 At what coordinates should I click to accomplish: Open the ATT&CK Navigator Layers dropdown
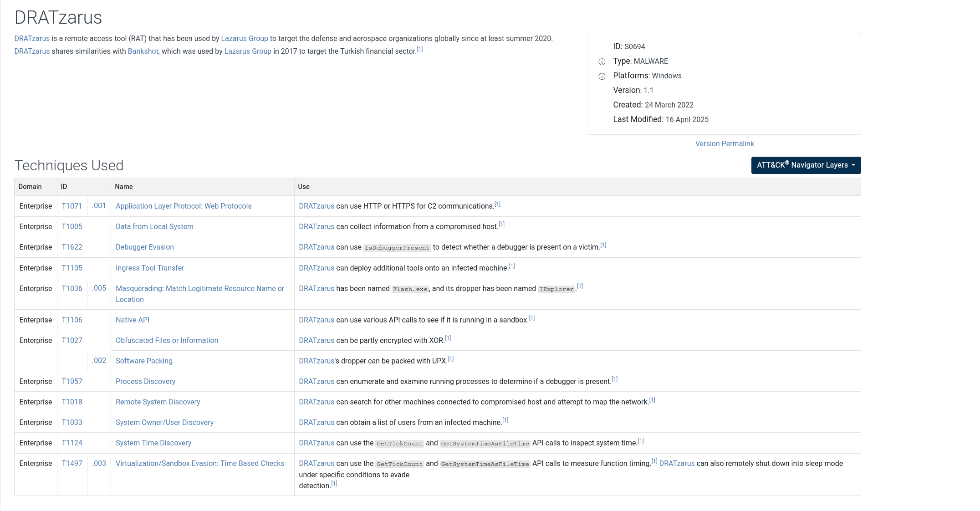806,165
